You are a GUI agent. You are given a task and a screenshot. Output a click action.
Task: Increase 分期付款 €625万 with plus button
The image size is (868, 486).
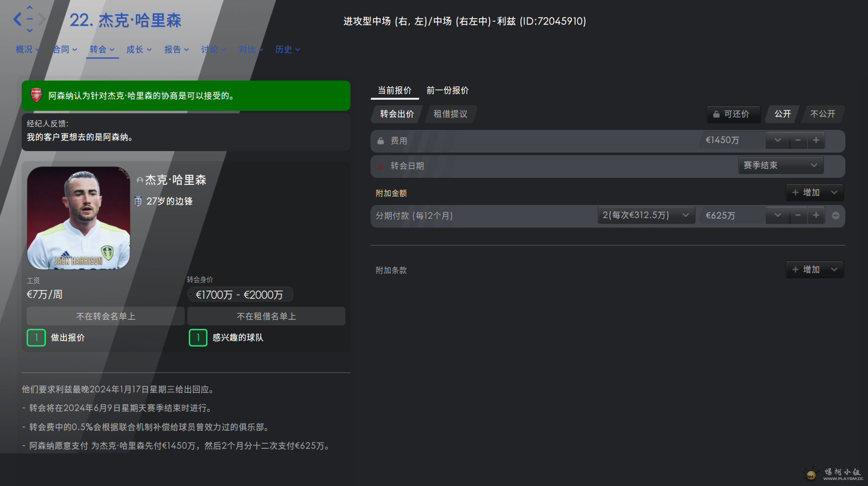[816, 216]
